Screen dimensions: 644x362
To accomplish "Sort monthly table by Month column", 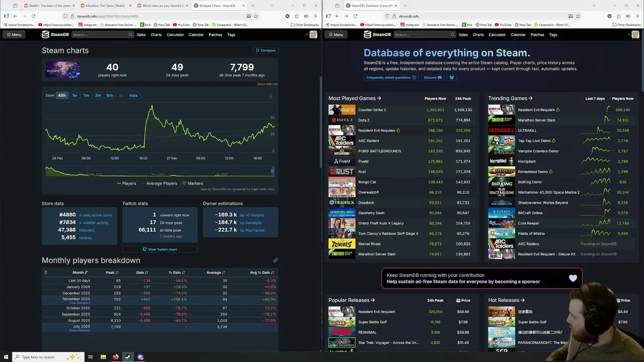I will click(x=80, y=273).
